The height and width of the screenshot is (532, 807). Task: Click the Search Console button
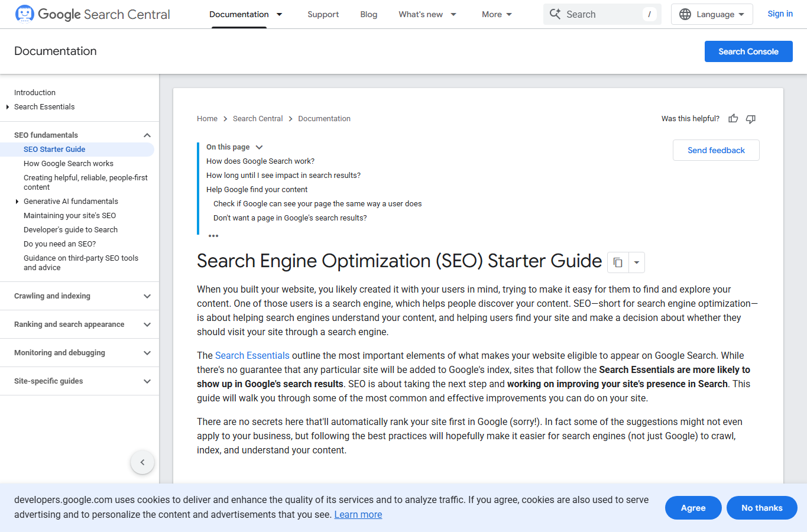click(x=748, y=51)
